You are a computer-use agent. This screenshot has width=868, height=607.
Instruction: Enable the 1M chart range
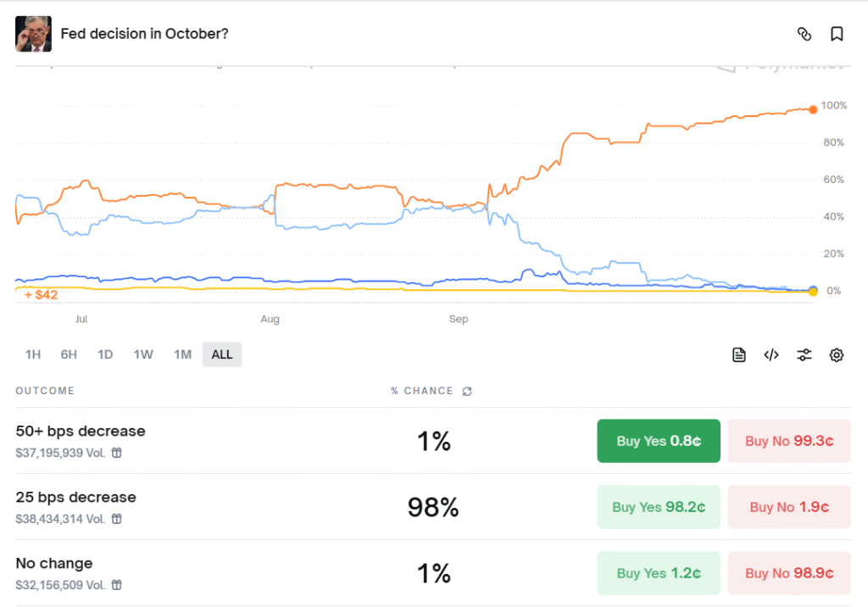[182, 354]
